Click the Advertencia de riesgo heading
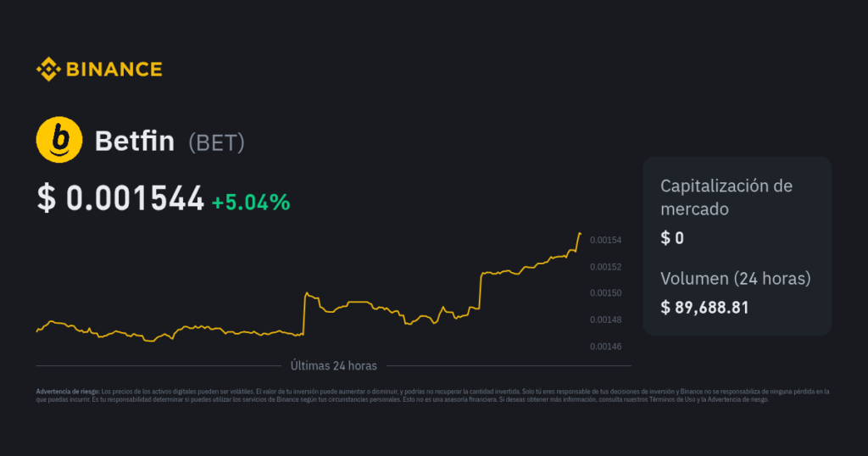 67,392
